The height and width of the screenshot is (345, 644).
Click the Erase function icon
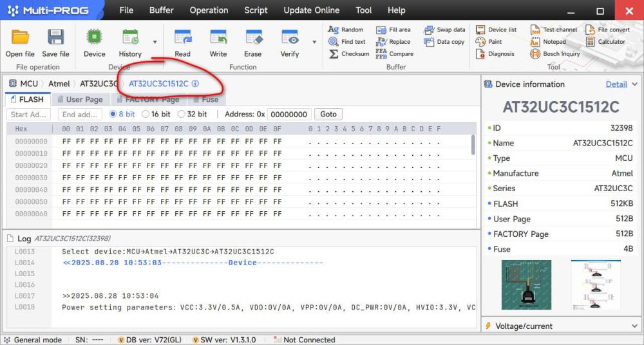click(253, 37)
